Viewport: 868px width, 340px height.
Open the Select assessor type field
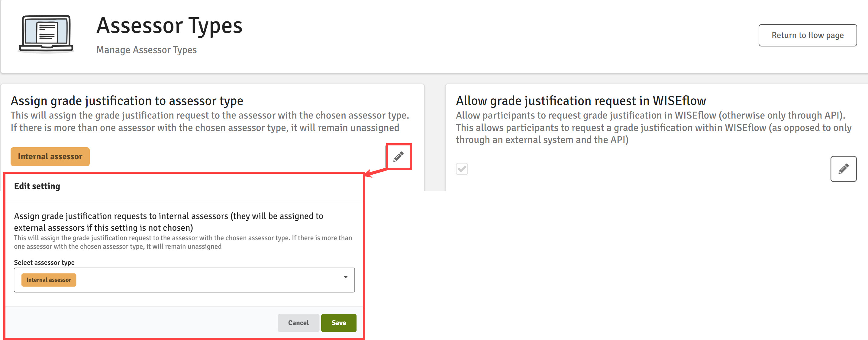[184, 280]
